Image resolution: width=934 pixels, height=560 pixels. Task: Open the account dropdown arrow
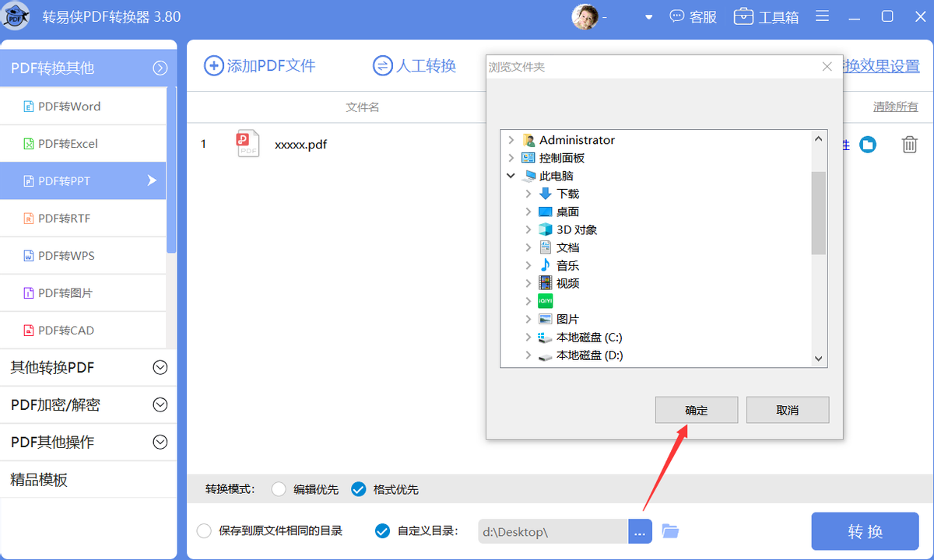click(x=649, y=17)
